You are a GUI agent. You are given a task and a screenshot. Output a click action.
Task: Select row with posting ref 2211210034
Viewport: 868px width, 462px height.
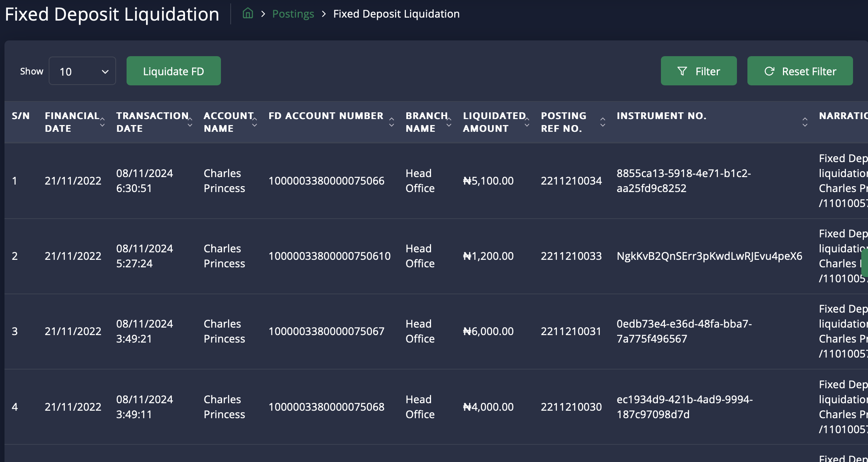coord(571,181)
